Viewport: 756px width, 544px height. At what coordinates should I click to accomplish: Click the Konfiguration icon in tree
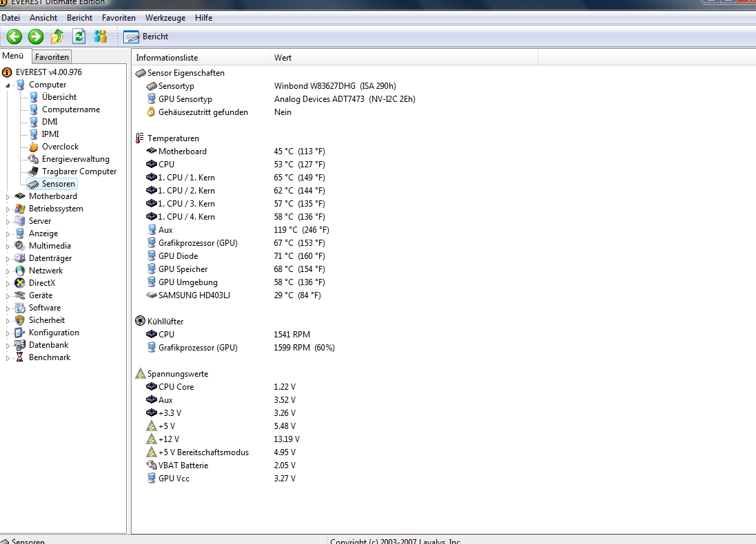(20, 333)
